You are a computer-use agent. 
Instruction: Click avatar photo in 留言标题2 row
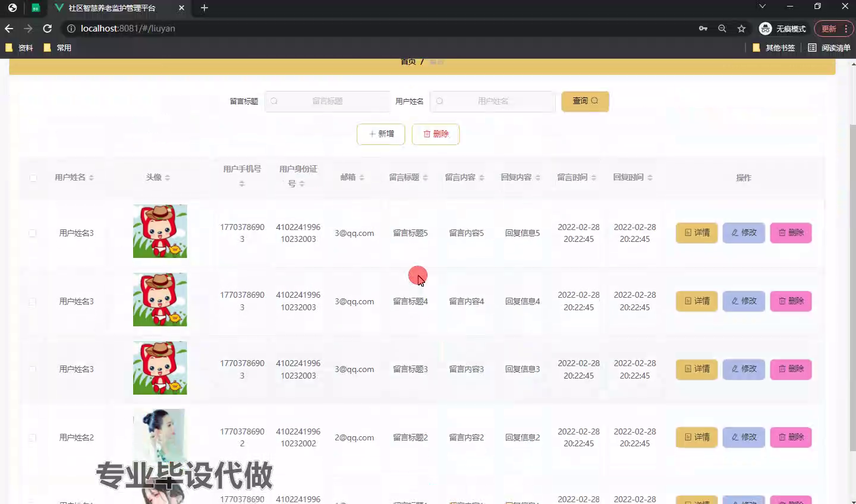click(x=160, y=436)
